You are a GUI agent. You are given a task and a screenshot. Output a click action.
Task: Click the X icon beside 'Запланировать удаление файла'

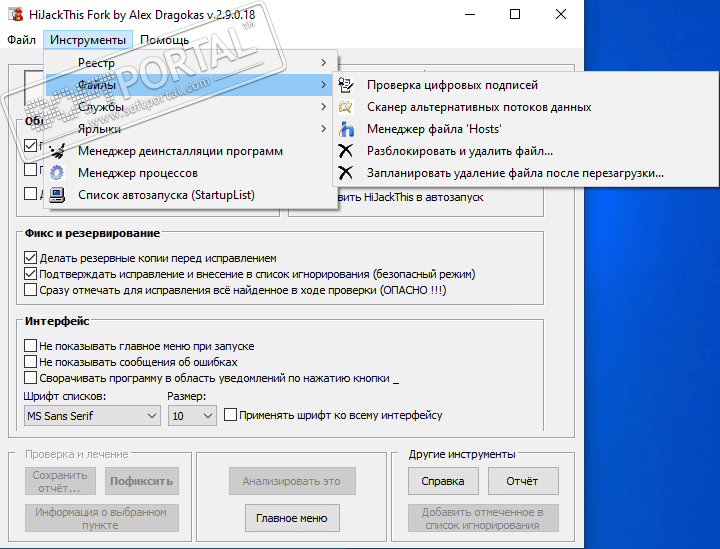[346, 173]
